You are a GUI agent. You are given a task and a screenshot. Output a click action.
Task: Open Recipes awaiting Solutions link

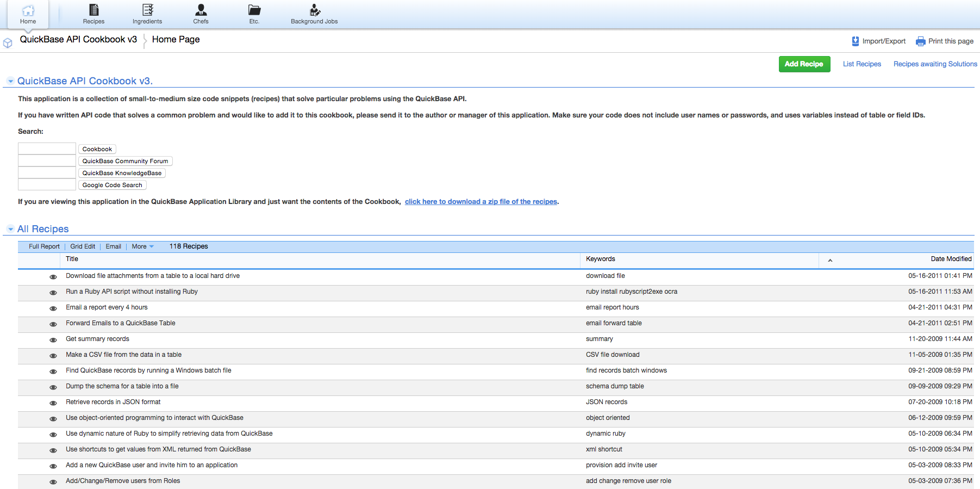point(935,64)
